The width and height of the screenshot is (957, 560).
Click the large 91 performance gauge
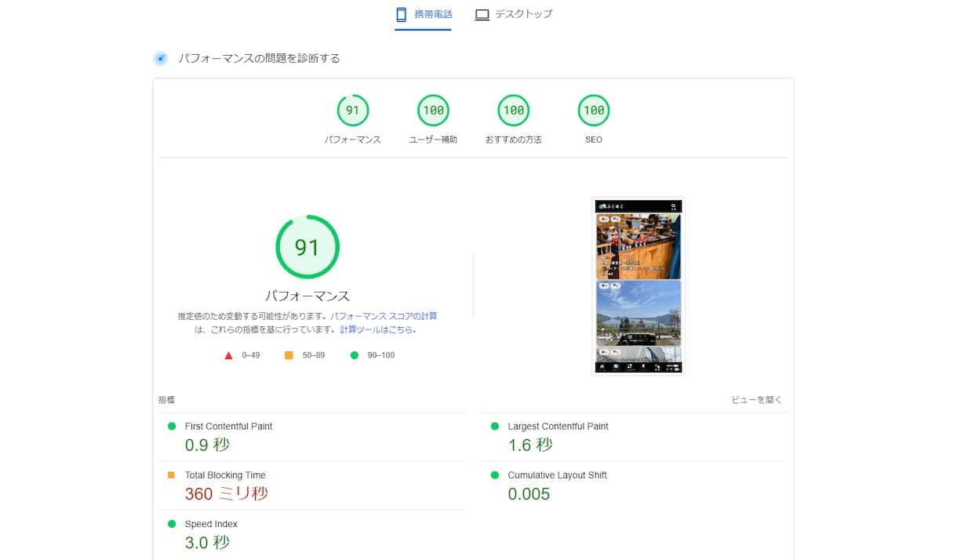pyautogui.click(x=307, y=247)
